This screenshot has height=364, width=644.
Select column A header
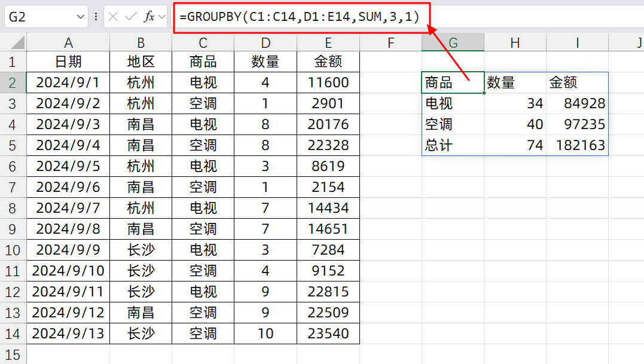[68, 42]
